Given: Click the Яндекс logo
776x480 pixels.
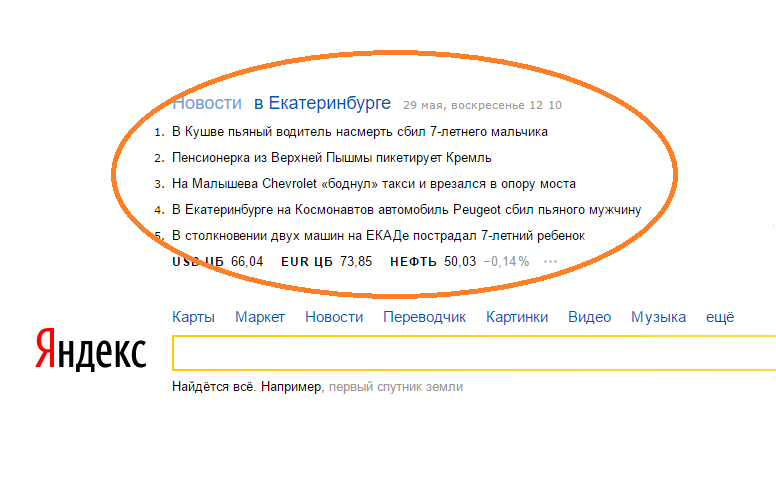Looking at the screenshot, I should point(91,350).
